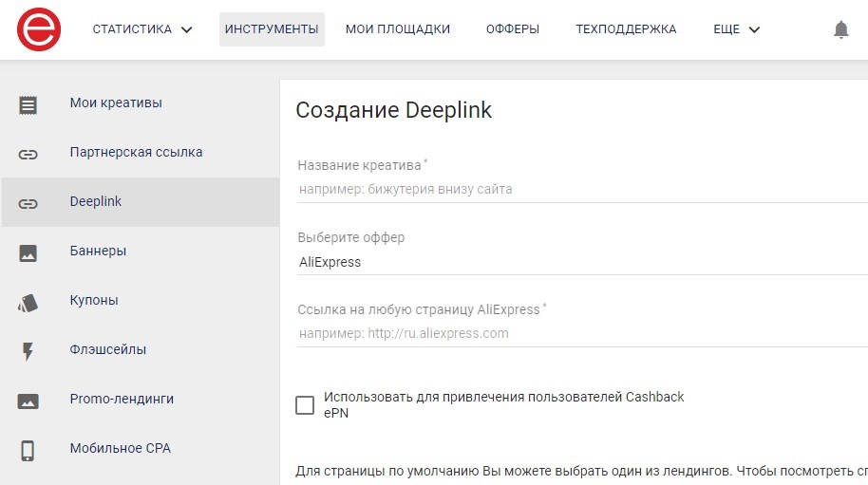Click the Мобильное CPA phone icon

point(28,451)
